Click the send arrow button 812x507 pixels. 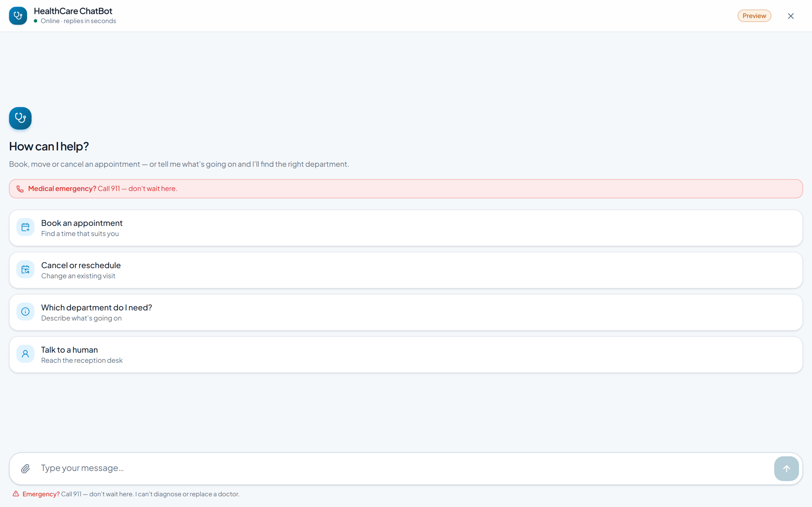[x=786, y=468]
